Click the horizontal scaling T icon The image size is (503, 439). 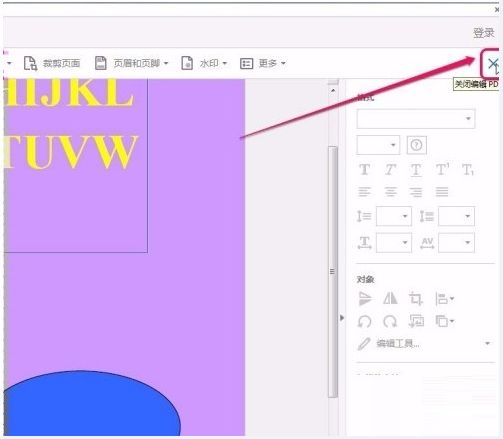[x=364, y=243]
